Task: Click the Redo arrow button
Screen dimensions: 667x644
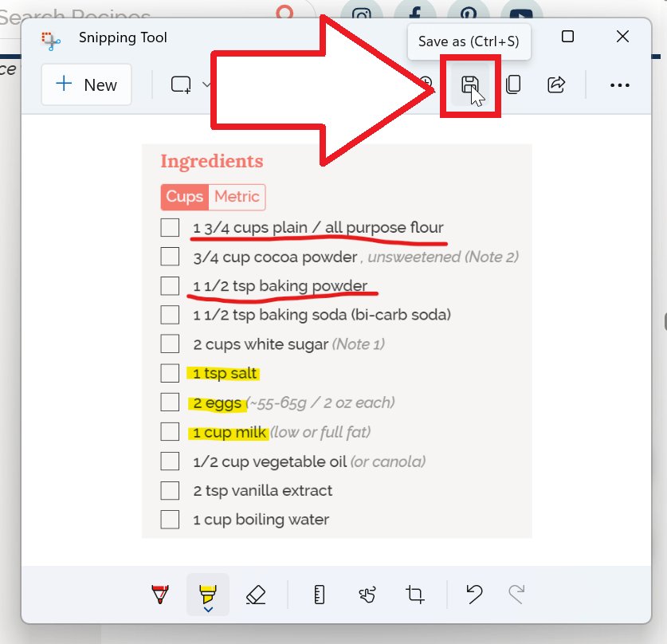Action: pyautogui.click(x=516, y=595)
